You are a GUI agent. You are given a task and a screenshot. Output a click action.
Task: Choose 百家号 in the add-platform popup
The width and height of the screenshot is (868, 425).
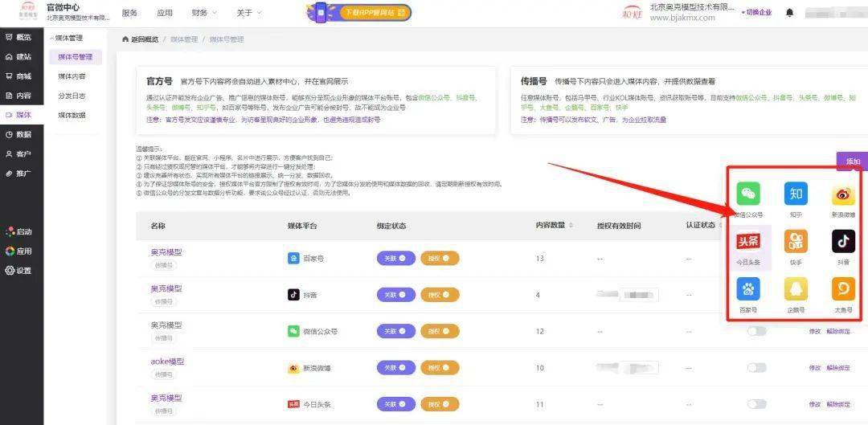point(748,295)
